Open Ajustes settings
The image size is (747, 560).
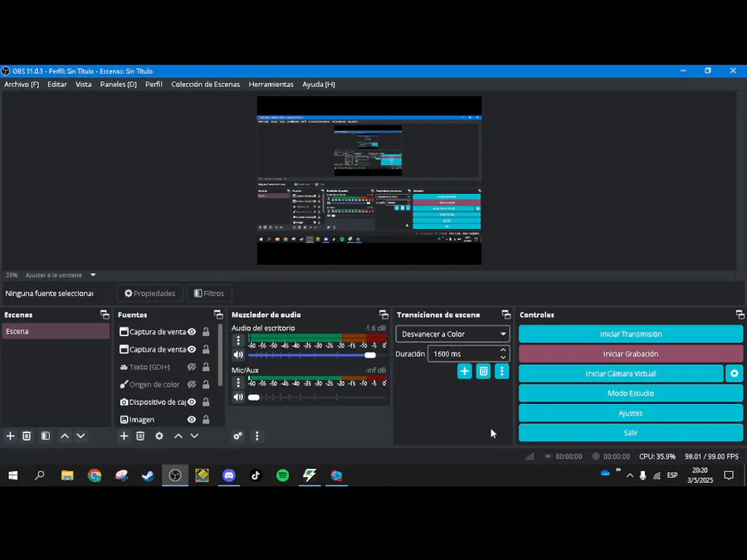[630, 413]
